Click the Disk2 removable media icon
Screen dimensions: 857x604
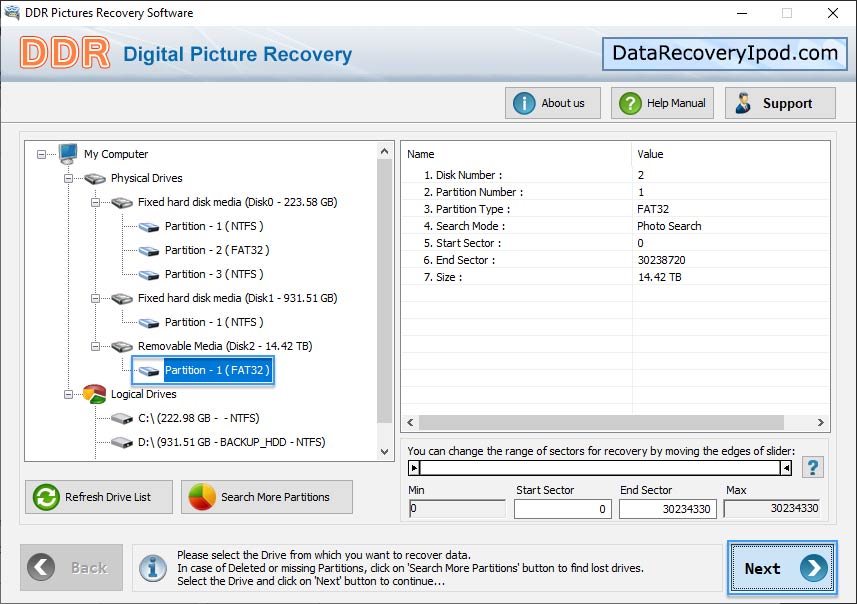click(122, 347)
